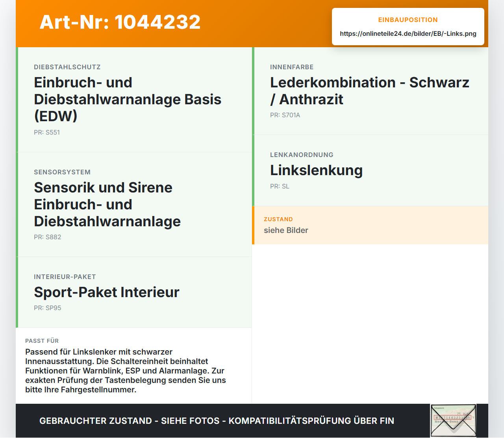Click the PR: SP95 code
The image size is (504, 438).
pyautogui.click(x=48, y=308)
